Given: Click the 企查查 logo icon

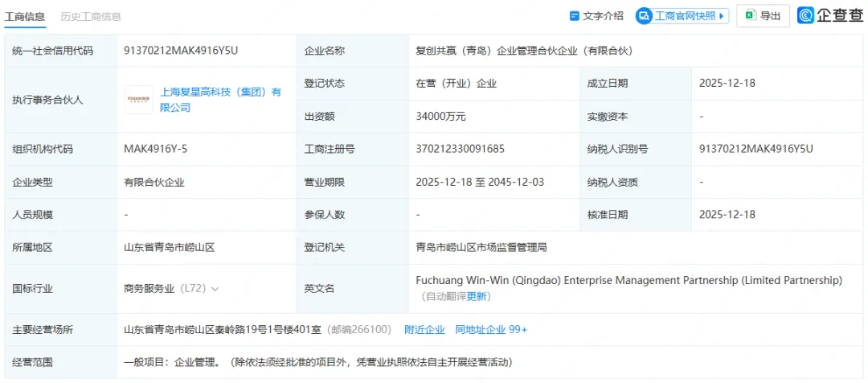Looking at the screenshot, I should 806,15.
